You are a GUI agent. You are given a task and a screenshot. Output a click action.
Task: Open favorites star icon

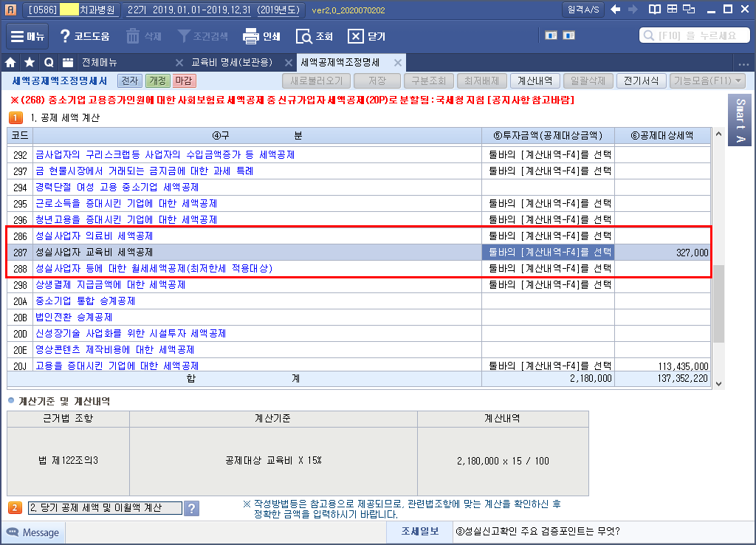[x=30, y=62]
